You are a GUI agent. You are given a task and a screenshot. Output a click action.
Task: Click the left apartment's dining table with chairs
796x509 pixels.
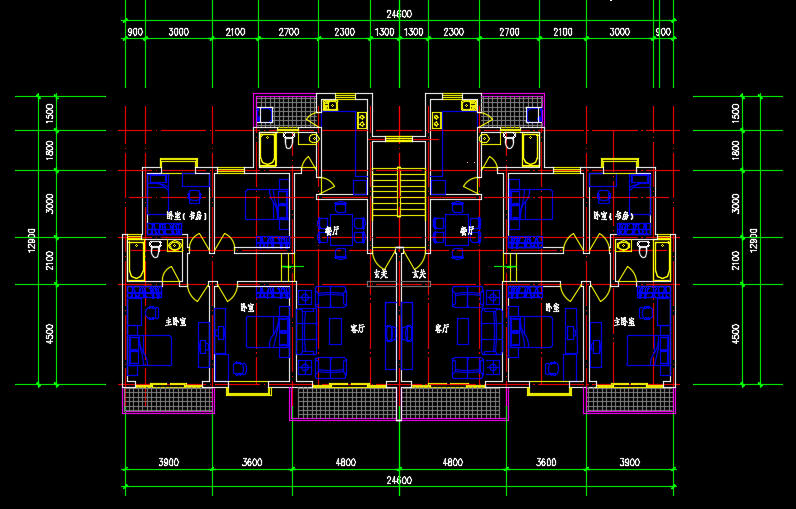point(341,230)
